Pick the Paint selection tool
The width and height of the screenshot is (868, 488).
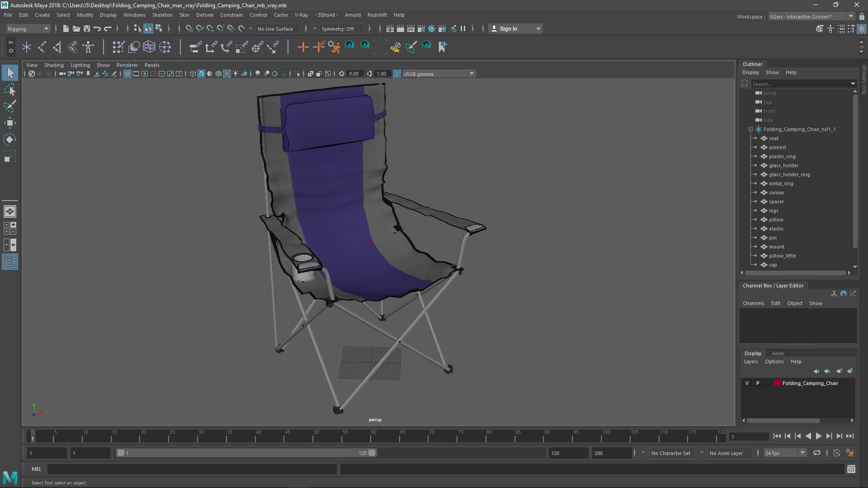coord(10,107)
